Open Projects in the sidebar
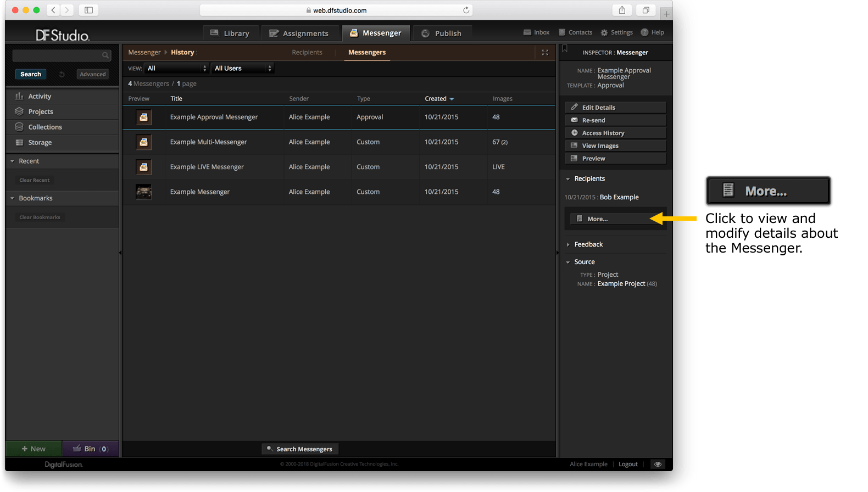Viewport: 868px width, 492px height. (x=62, y=111)
